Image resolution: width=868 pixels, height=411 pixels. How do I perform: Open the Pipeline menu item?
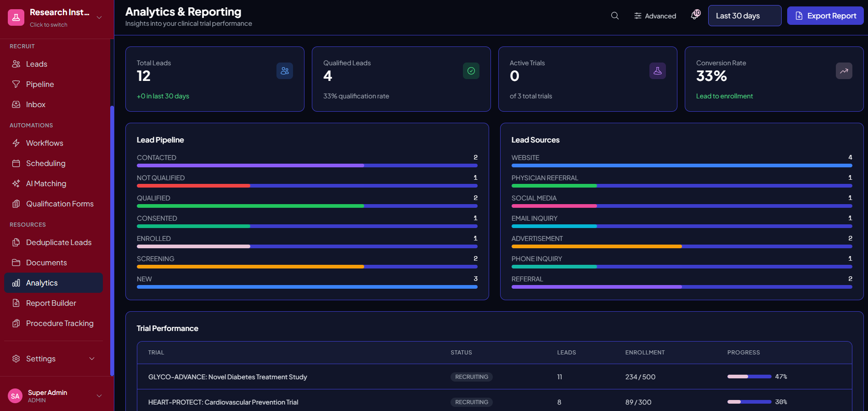(x=54, y=84)
